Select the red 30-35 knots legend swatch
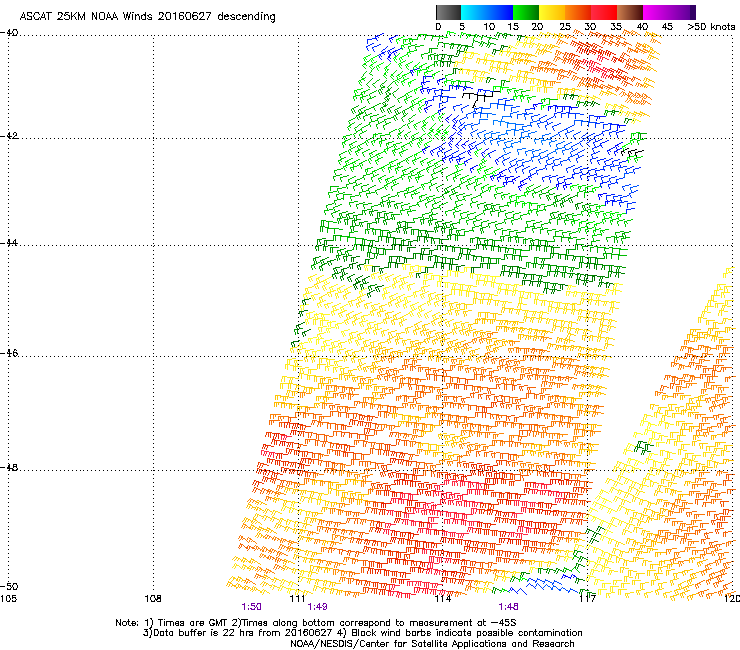Viewport: 740px width, 650px height. (604, 12)
